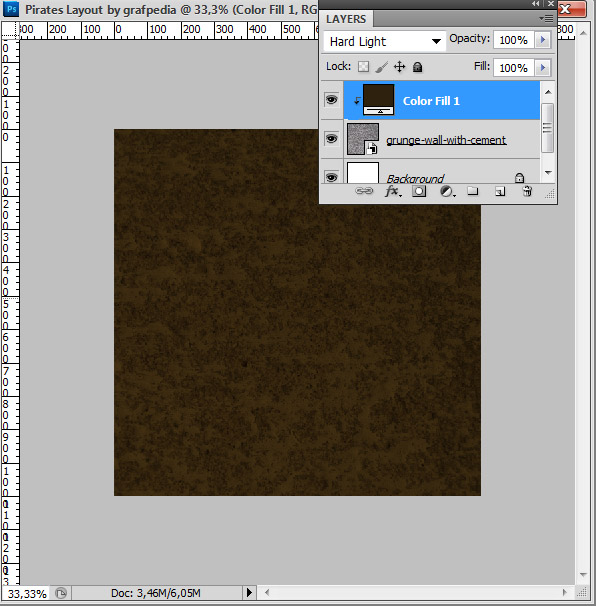Create a new layer group folder

coord(472,191)
